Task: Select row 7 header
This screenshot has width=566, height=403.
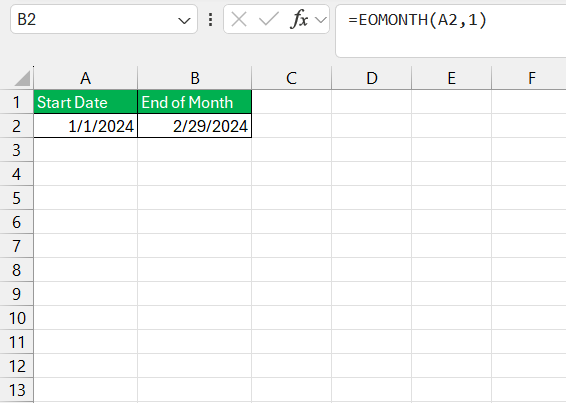Action: coord(17,246)
